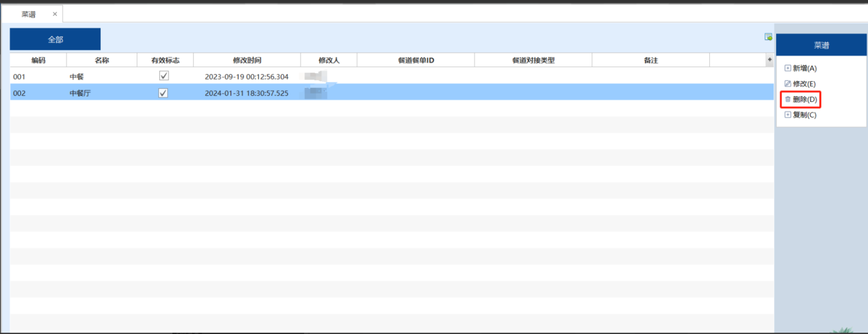Close the 菜谱 tab

55,14
